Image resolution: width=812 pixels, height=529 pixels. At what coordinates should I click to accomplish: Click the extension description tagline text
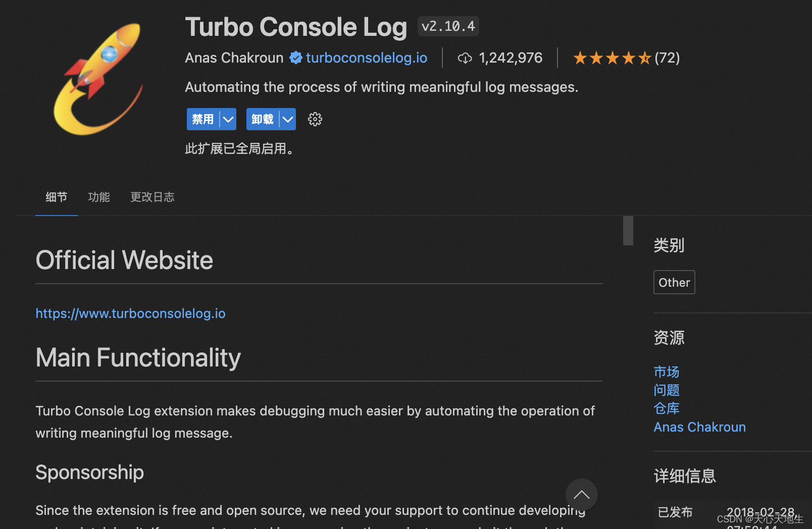click(382, 87)
